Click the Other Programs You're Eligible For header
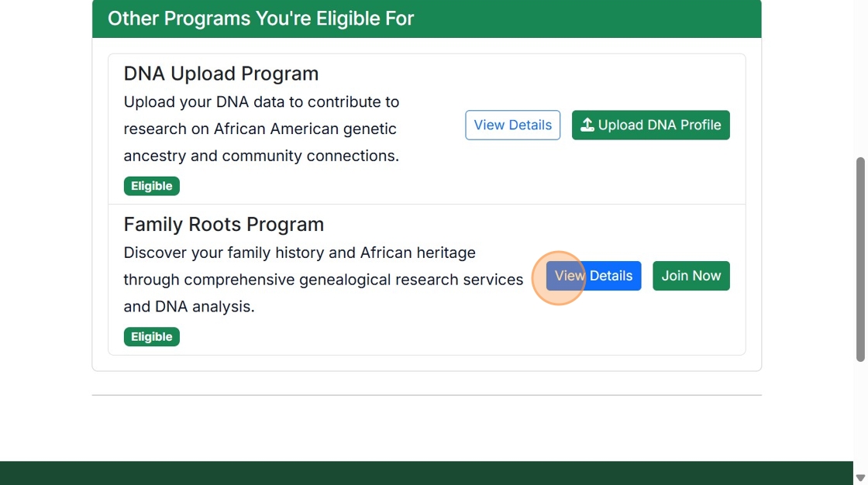Image resolution: width=868 pixels, height=485 pixels. point(260,19)
